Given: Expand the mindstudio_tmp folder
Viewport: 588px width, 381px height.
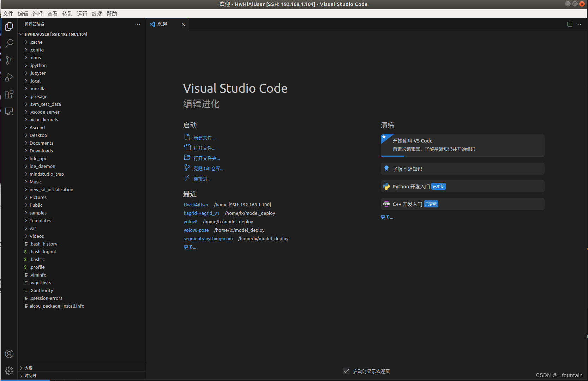Looking at the screenshot, I should (x=26, y=174).
